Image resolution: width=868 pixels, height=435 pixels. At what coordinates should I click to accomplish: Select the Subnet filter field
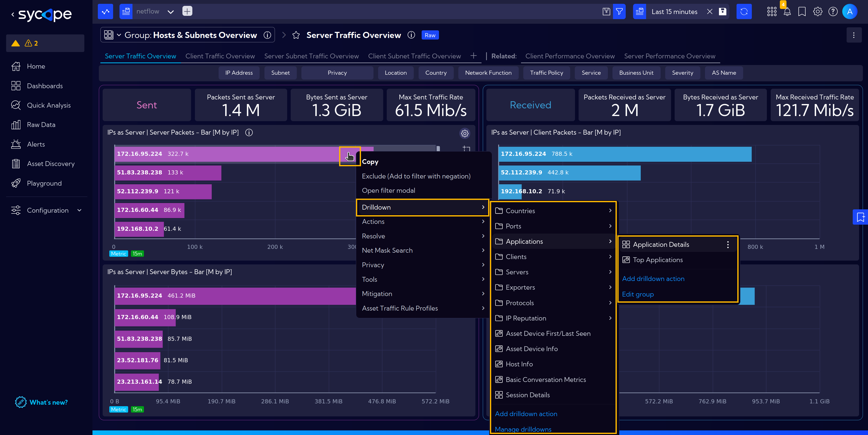point(280,73)
